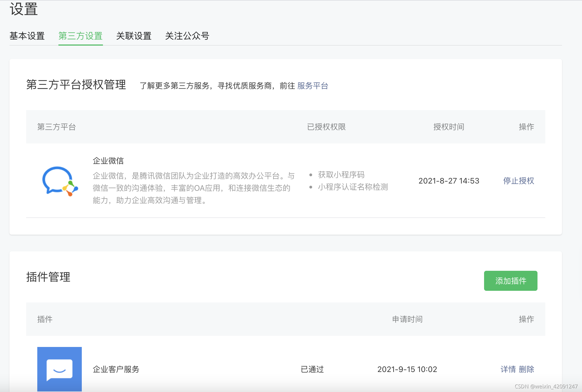The width and height of the screenshot is (582, 392).
Task: Switch to the 关联设置 tab
Action: [134, 36]
